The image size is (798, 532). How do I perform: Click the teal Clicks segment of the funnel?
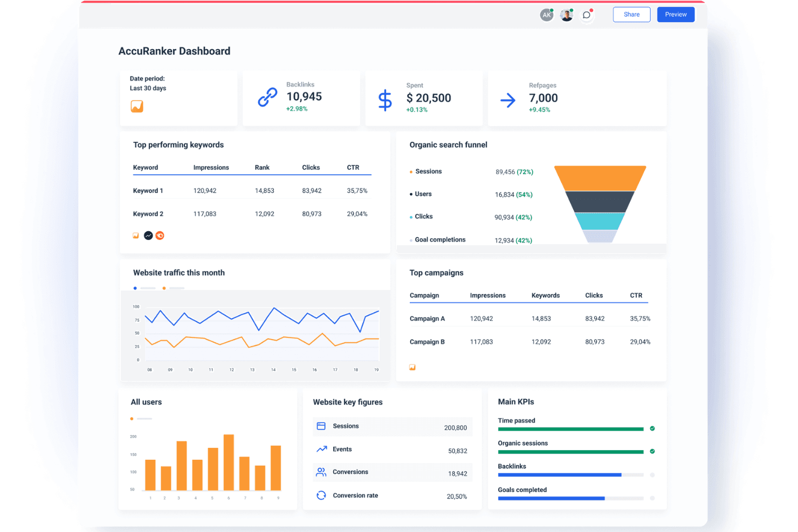(x=600, y=222)
